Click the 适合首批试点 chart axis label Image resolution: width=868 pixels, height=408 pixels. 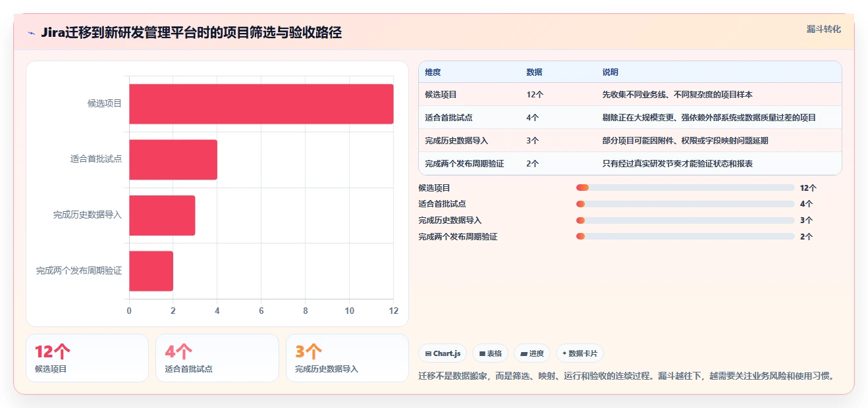[x=96, y=159]
